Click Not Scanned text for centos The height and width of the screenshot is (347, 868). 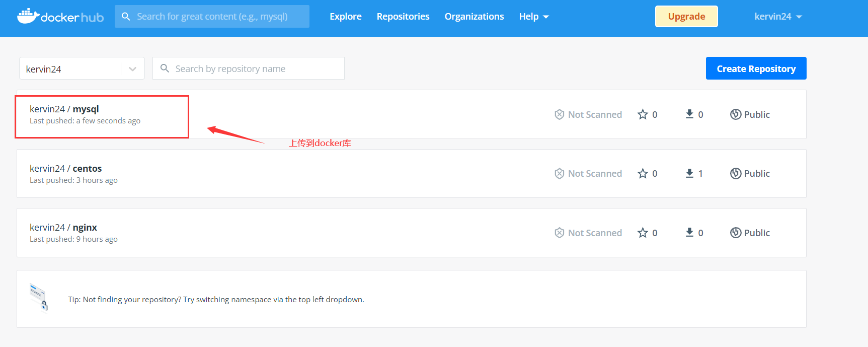pyautogui.click(x=595, y=173)
